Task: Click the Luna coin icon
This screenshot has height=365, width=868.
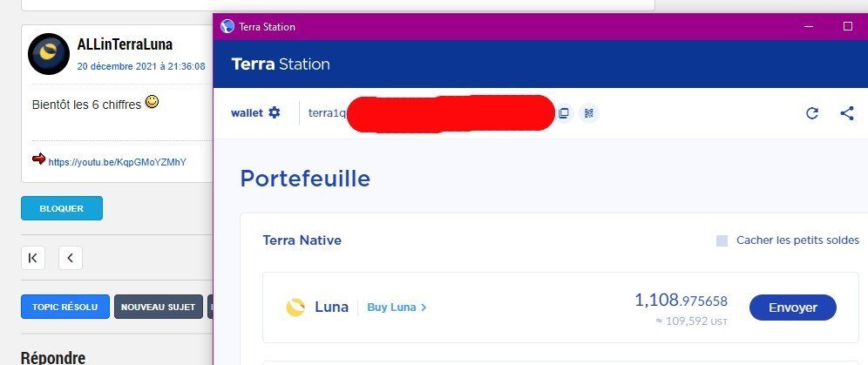Action: coord(295,308)
